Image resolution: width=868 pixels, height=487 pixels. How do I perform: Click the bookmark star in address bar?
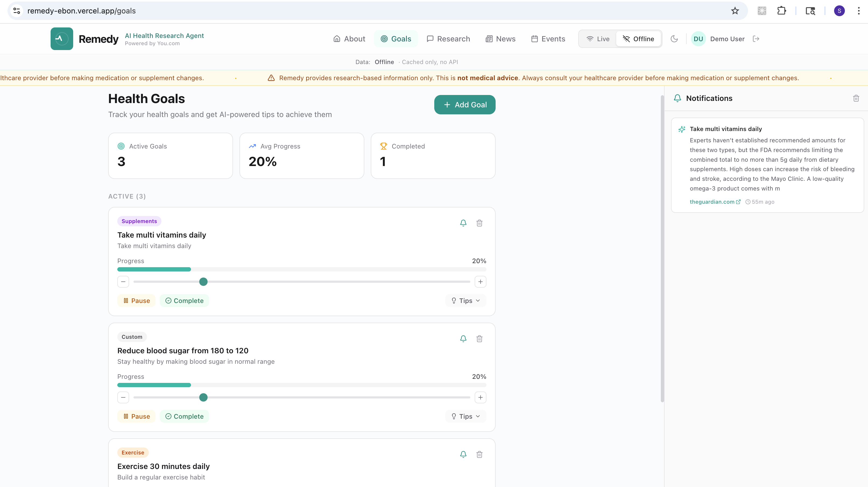tap(735, 11)
